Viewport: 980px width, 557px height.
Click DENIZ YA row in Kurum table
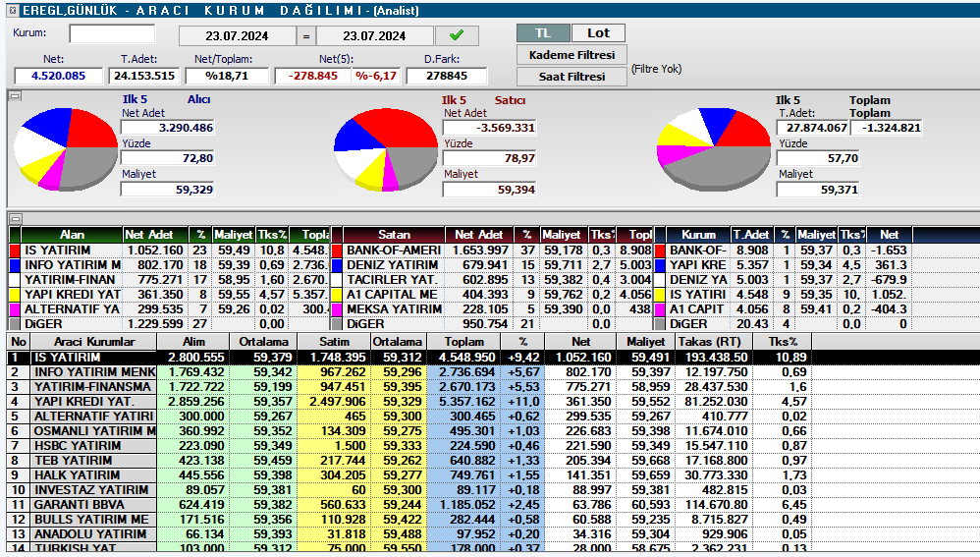pyautogui.click(x=698, y=279)
